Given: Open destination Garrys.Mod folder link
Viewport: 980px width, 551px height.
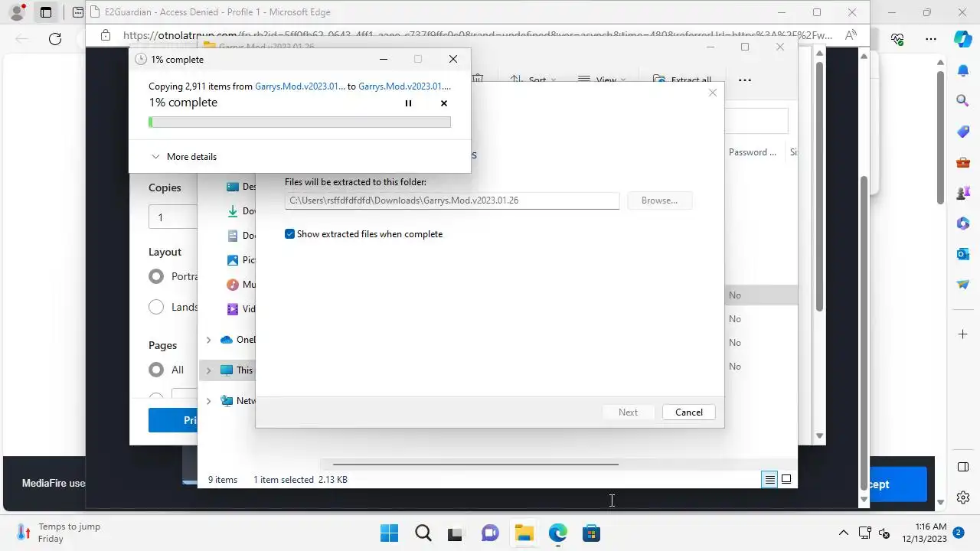Looking at the screenshot, I should click(x=404, y=86).
